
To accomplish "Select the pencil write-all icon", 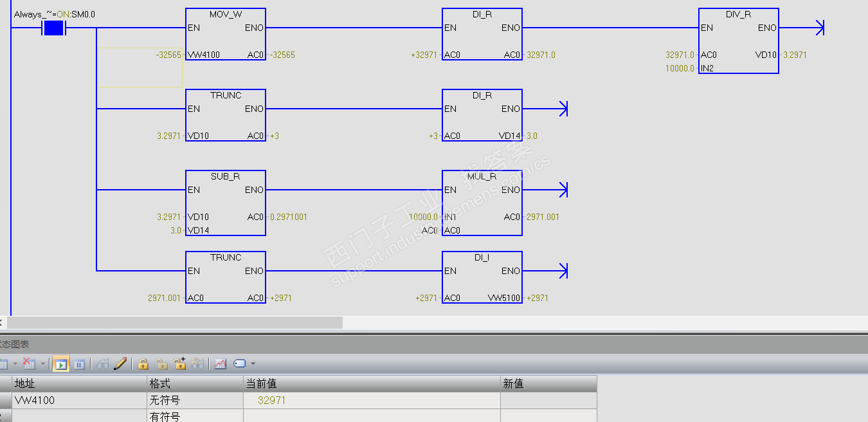I will (x=120, y=364).
